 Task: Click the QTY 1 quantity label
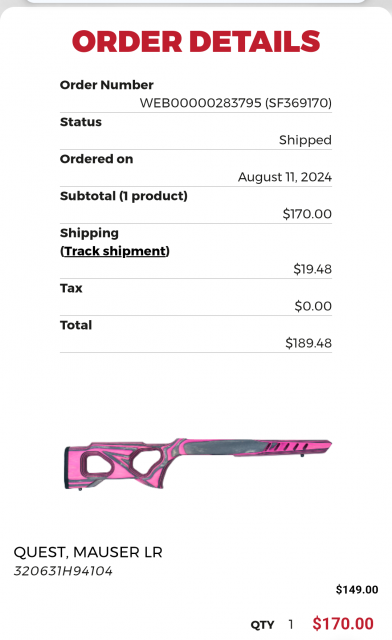[272, 624]
